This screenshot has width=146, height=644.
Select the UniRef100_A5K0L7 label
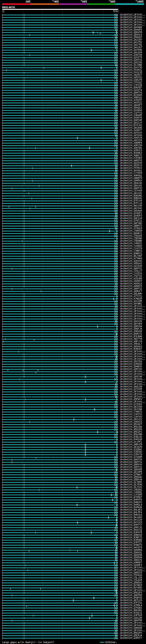[x=131, y=344]
